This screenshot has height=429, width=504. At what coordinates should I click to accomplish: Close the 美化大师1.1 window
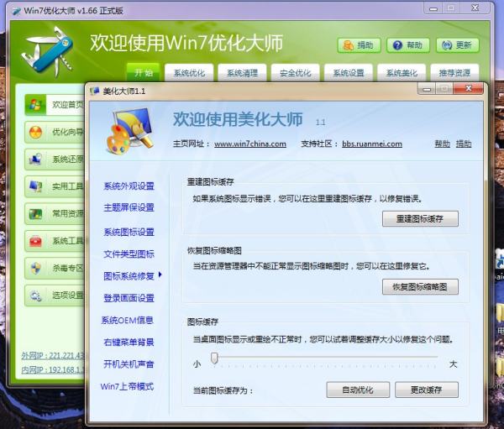(469, 89)
